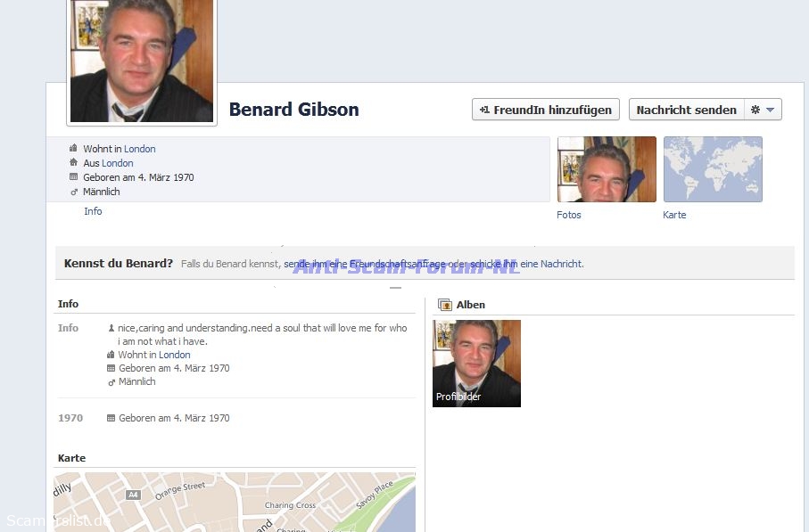The image size is (809, 532).
Task: Click the Alben photo album icon
Action: (445, 305)
